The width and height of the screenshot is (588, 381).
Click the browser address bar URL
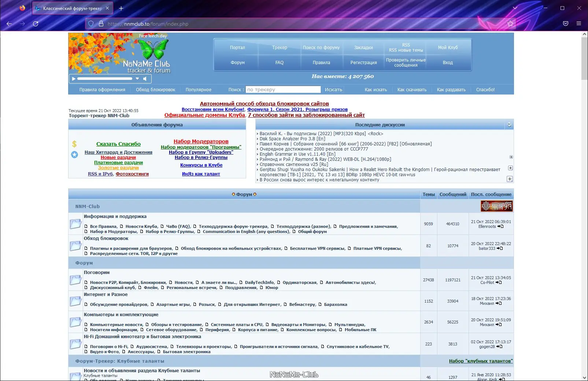[x=148, y=24]
